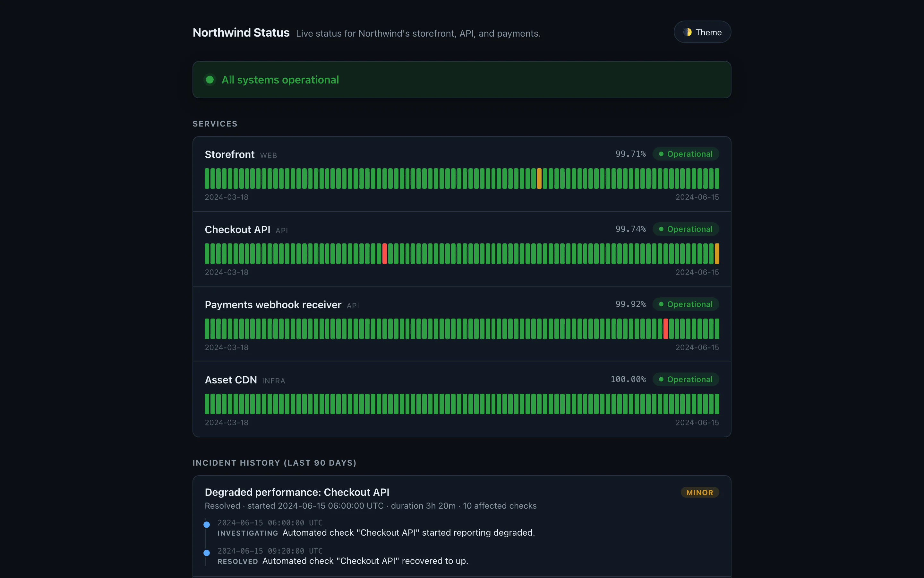Click the 99.71% uptime value
This screenshot has width=924, height=578.
630,154
